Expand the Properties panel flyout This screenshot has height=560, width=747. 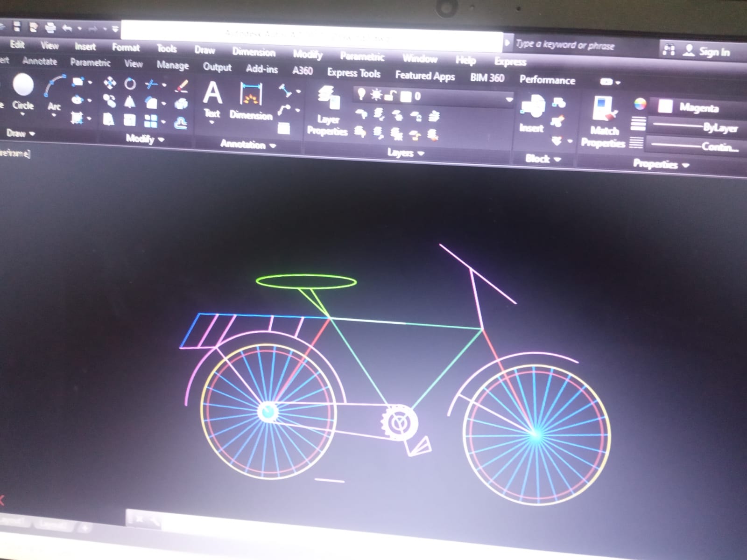pos(661,164)
